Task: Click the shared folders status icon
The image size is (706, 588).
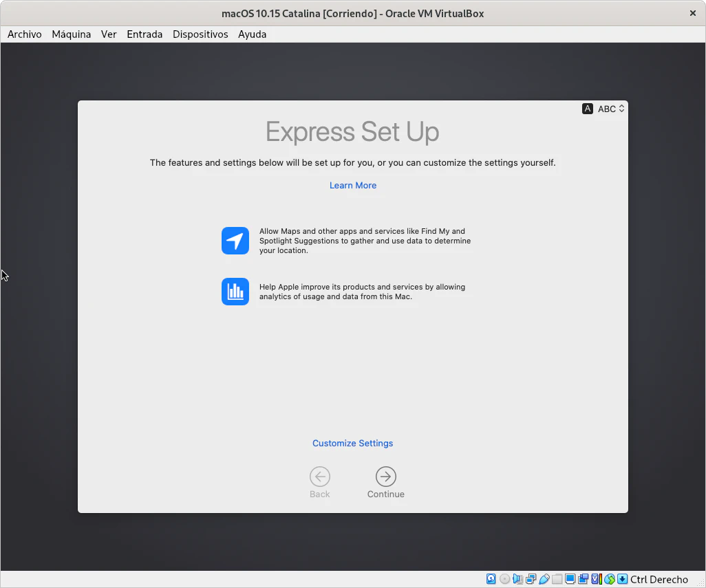Action: pos(557,579)
